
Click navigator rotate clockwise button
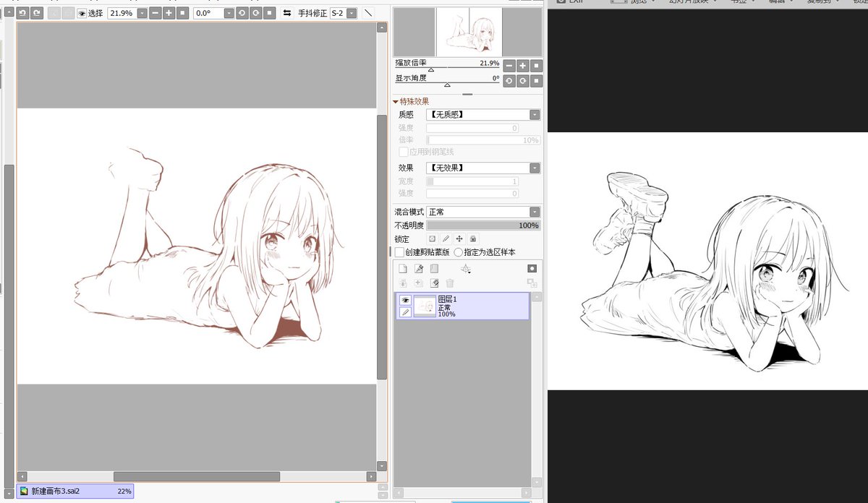[522, 81]
